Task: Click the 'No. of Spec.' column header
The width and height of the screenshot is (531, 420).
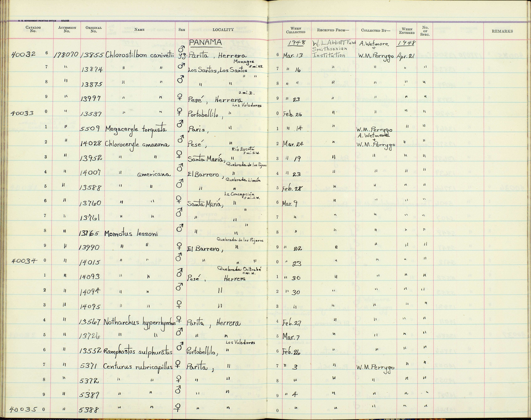Action: 425,31
